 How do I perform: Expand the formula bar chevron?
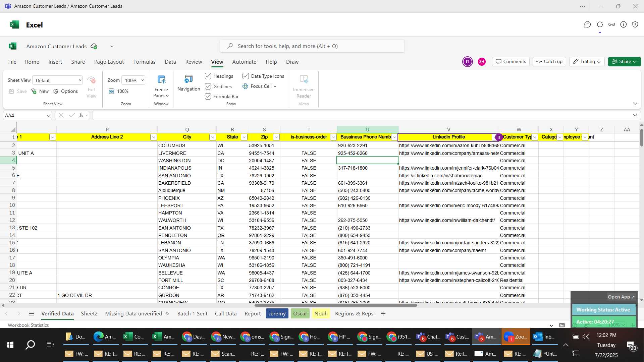635,115
